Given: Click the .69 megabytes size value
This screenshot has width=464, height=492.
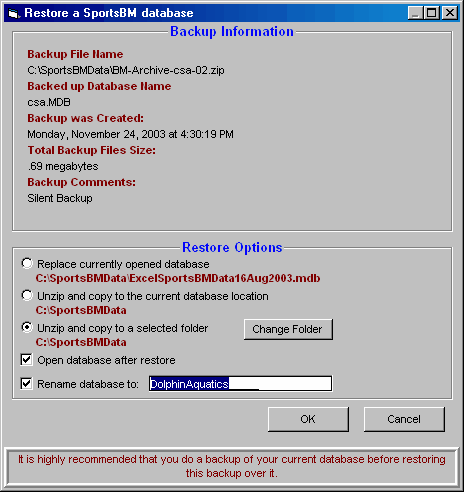Looking at the screenshot, I should (x=63, y=166).
